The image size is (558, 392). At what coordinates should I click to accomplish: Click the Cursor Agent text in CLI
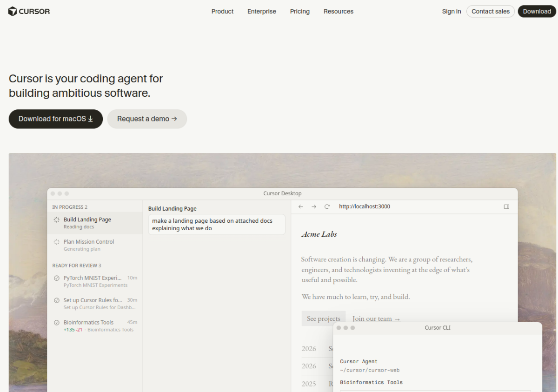pyautogui.click(x=359, y=361)
